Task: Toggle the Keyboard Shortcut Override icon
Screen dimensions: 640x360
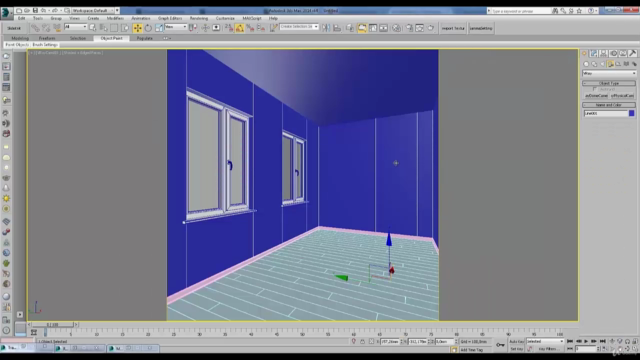Action: point(216,28)
